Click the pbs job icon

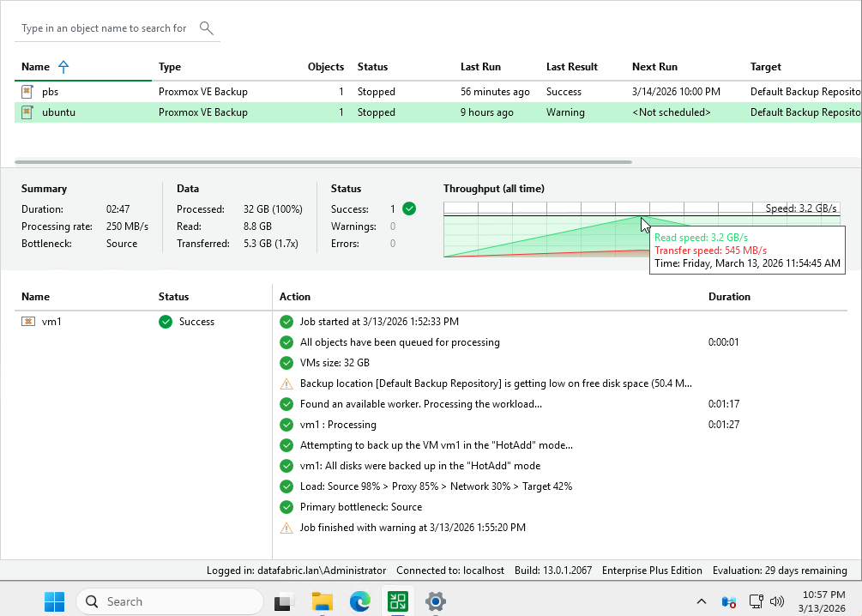pos(27,91)
